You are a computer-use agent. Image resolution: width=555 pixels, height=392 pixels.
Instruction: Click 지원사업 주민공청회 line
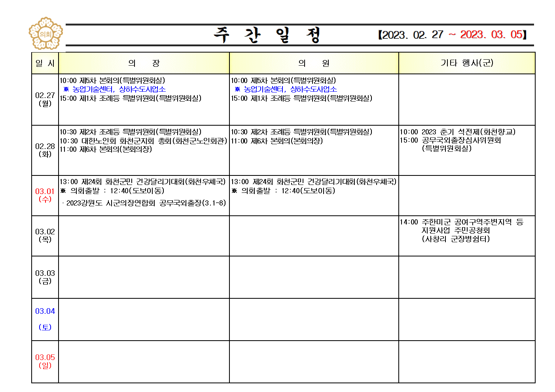click(456, 230)
